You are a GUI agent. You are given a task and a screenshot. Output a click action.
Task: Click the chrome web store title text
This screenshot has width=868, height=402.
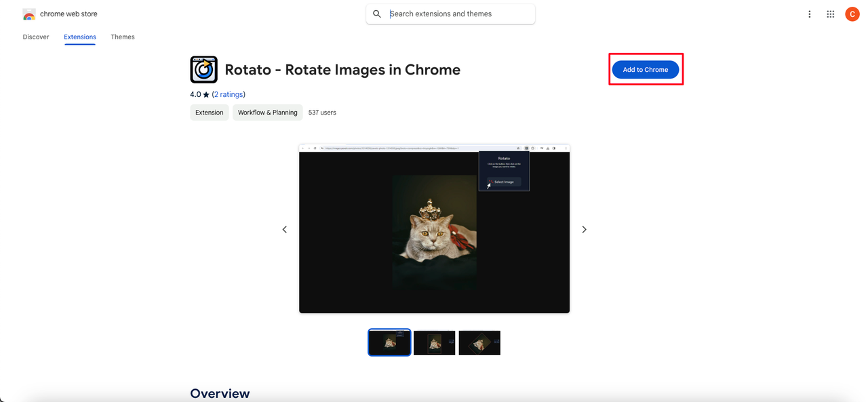(68, 14)
